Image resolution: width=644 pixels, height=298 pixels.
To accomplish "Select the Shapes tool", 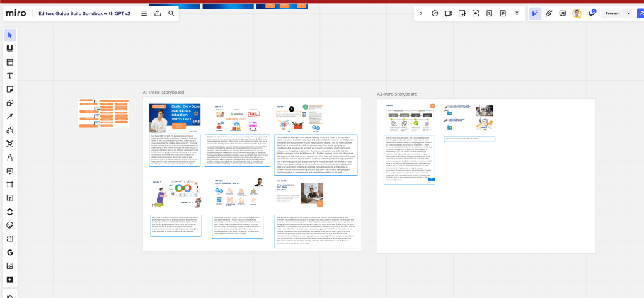I will (10, 103).
